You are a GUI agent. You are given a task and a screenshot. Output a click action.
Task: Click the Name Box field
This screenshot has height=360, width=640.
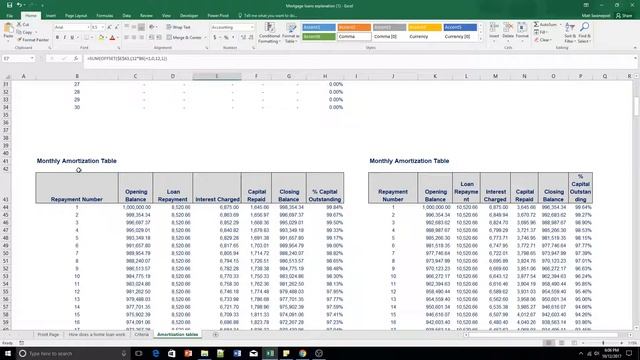[18, 59]
